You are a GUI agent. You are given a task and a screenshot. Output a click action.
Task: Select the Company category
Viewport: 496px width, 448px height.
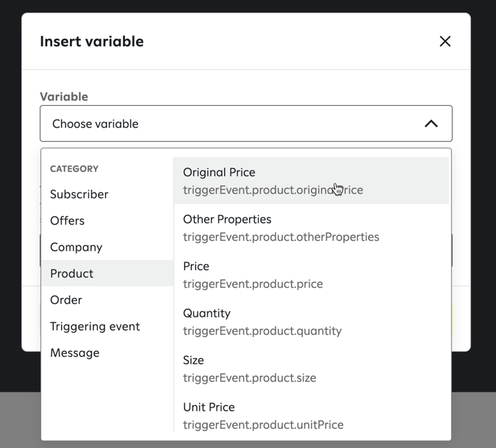click(x=107, y=247)
